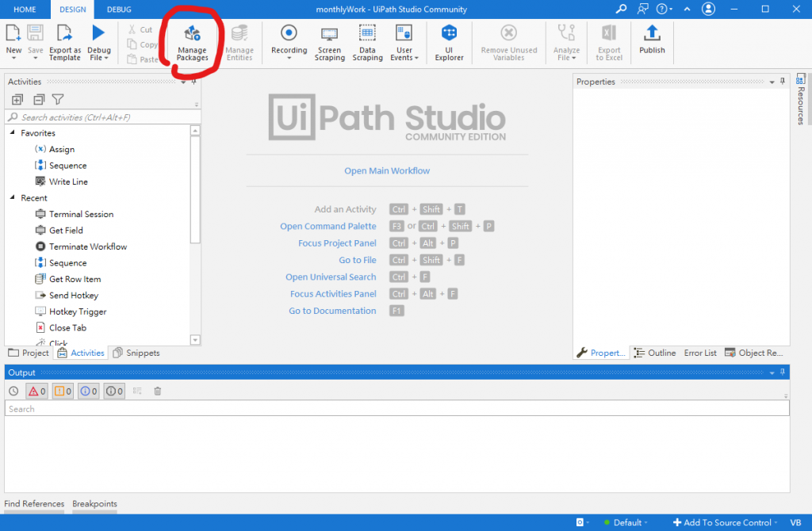The image size is (812, 531).
Task: Open Manage Packages
Action: click(192, 43)
